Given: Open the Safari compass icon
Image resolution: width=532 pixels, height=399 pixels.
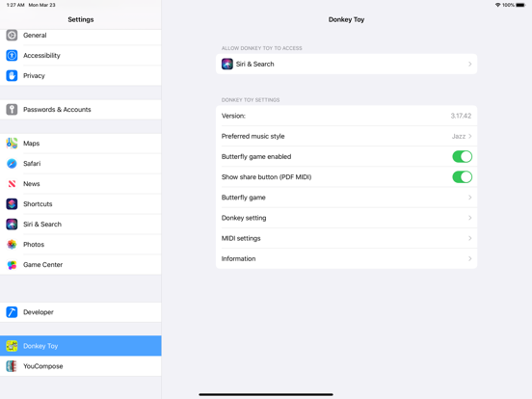Looking at the screenshot, I should [x=12, y=164].
